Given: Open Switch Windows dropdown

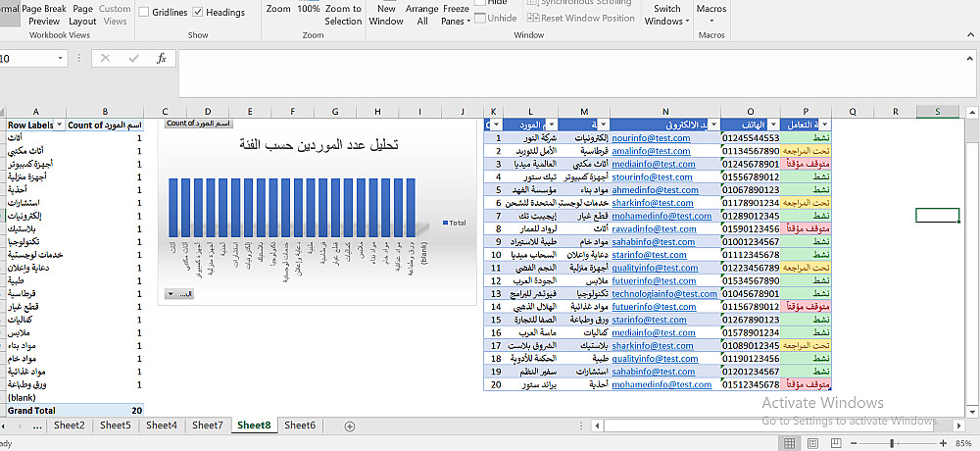Looking at the screenshot, I should pos(666,15).
